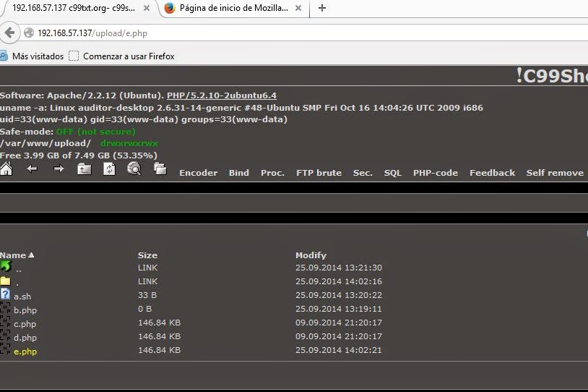The image size is (588, 392).
Task: Open the Bind menu item
Action: point(239,173)
